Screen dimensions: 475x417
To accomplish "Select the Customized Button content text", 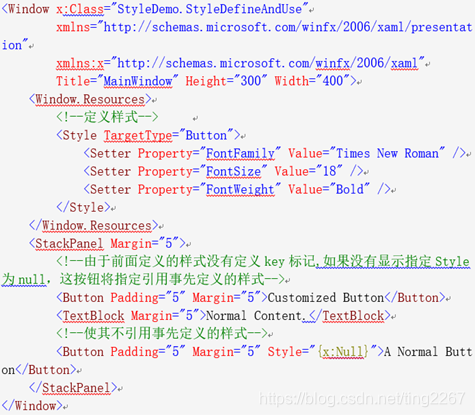I will [326, 297].
